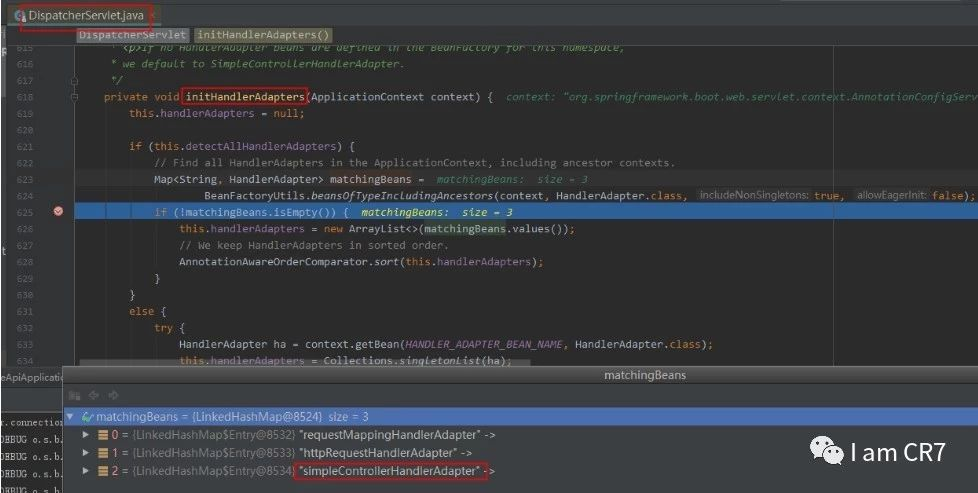978x493 pixels.
Task: Select row with "requestMappingHandlerAdapter" value
Action: [520, 434]
